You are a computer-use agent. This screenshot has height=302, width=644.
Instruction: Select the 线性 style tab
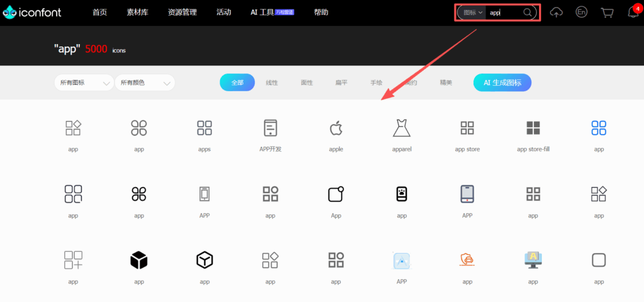point(272,82)
